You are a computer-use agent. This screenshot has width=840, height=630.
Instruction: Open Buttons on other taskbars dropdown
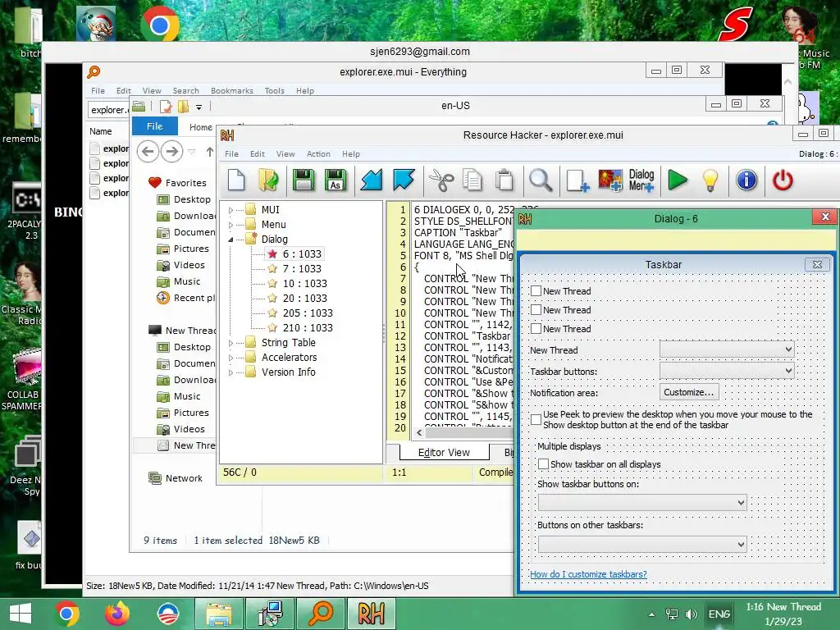point(641,545)
